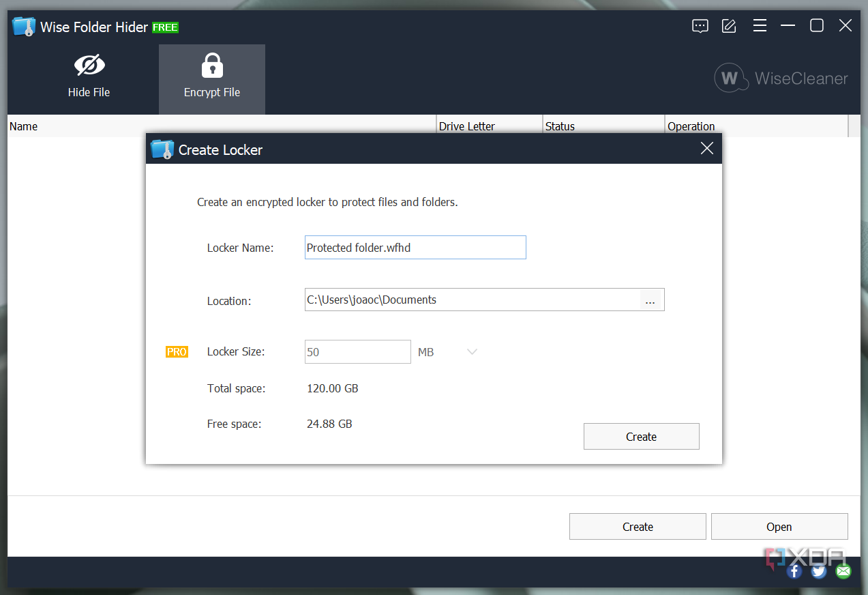The height and width of the screenshot is (595, 868).
Task: Close the Wise Folder Hider main window
Action: pos(845,26)
